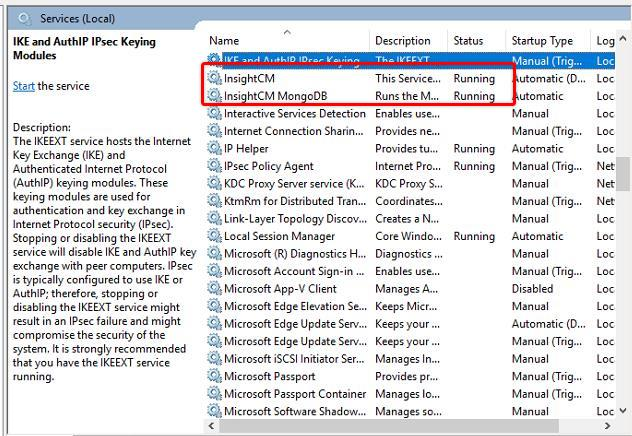
Task: Select the InsightCM service name
Action: (x=249, y=78)
